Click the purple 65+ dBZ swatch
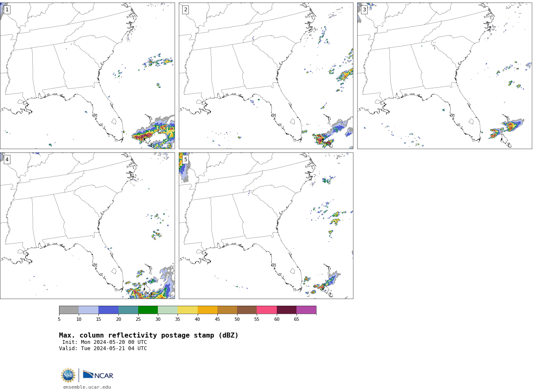This screenshot has height=392, width=536. (x=307, y=310)
